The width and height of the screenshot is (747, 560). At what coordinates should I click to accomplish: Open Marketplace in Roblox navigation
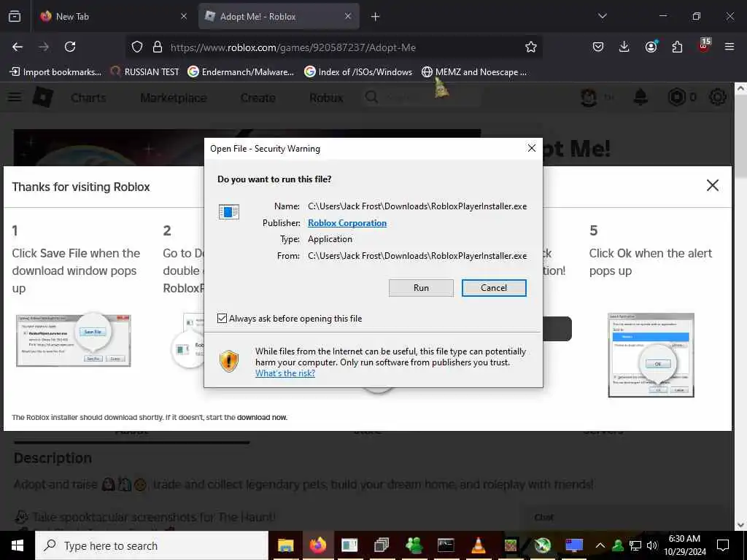pos(174,98)
